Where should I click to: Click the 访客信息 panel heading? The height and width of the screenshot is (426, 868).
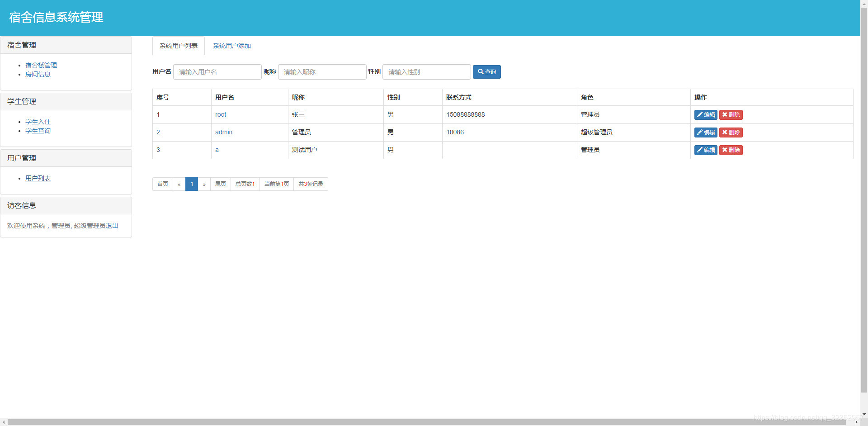click(66, 206)
